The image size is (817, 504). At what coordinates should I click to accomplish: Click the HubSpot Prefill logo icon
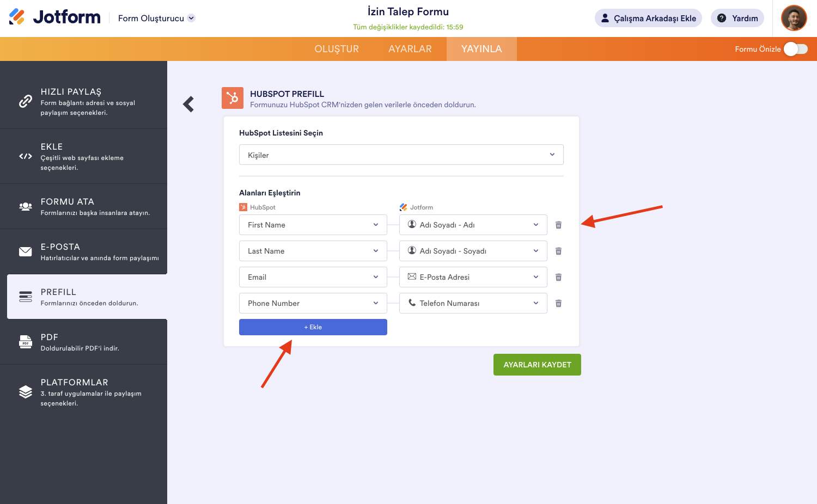pyautogui.click(x=233, y=98)
